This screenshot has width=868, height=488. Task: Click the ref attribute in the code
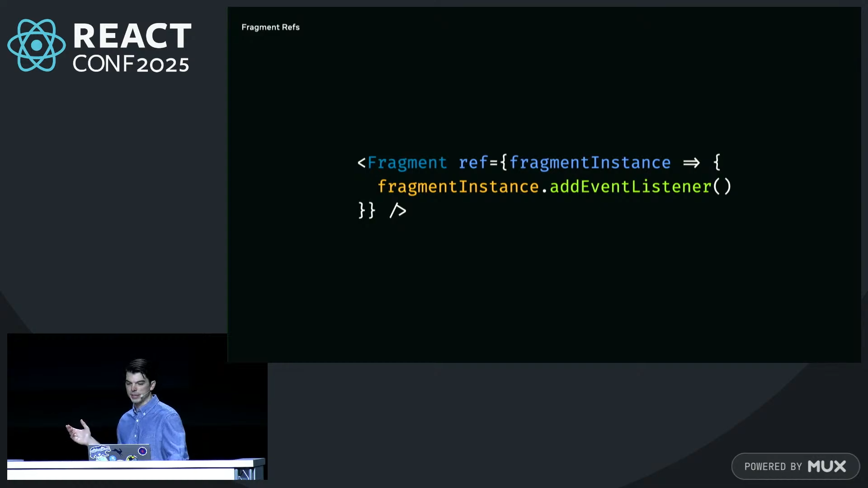(473, 163)
